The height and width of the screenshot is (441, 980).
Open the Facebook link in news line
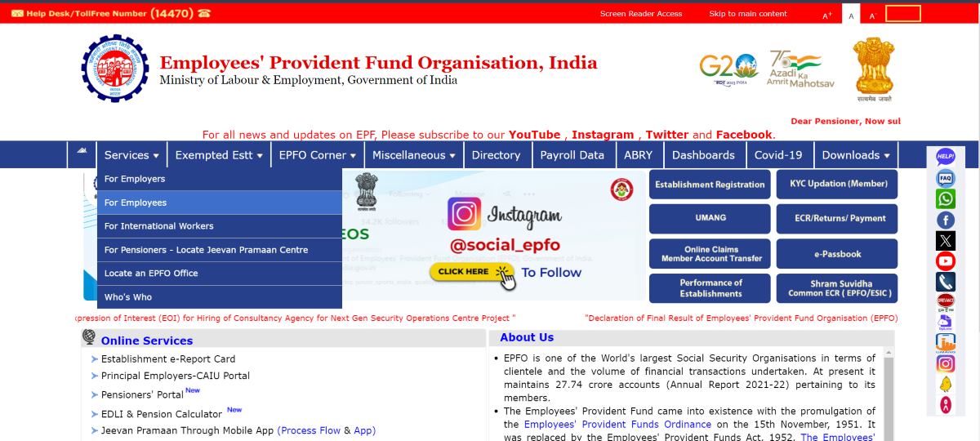744,135
